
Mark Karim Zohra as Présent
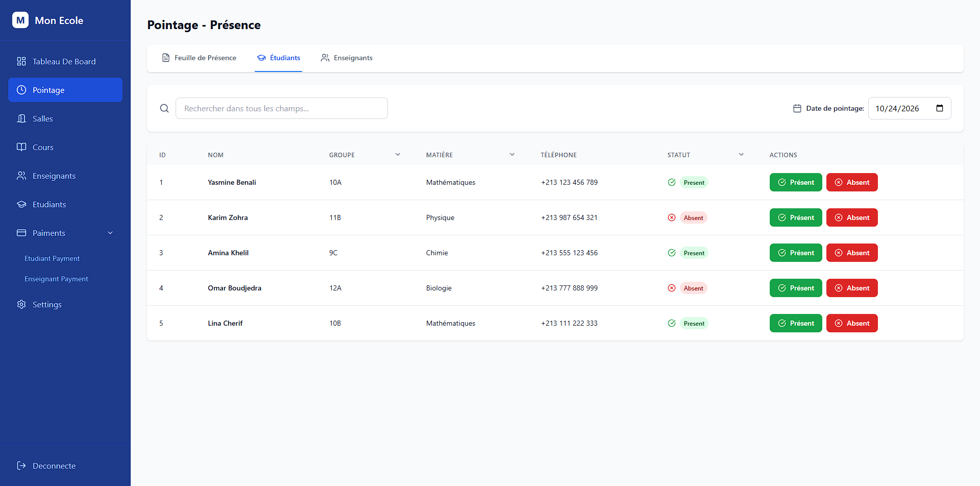pos(796,217)
